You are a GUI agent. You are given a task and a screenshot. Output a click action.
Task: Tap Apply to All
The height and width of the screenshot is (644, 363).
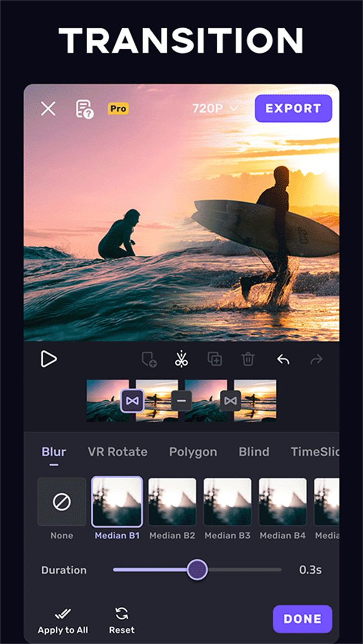click(x=63, y=621)
